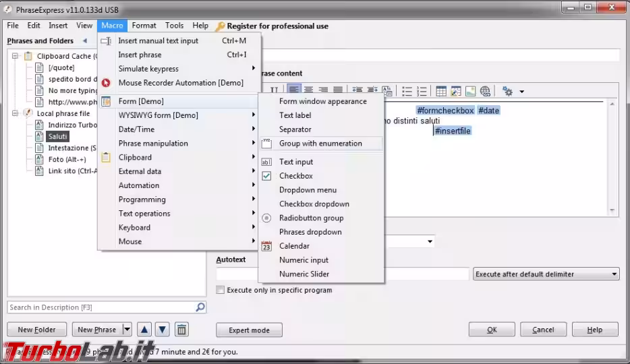Viewport: 630px width, 364px height.
Task: Open the New Phrase dropdown arrow
Action: pyautogui.click(x=127, y=330)
